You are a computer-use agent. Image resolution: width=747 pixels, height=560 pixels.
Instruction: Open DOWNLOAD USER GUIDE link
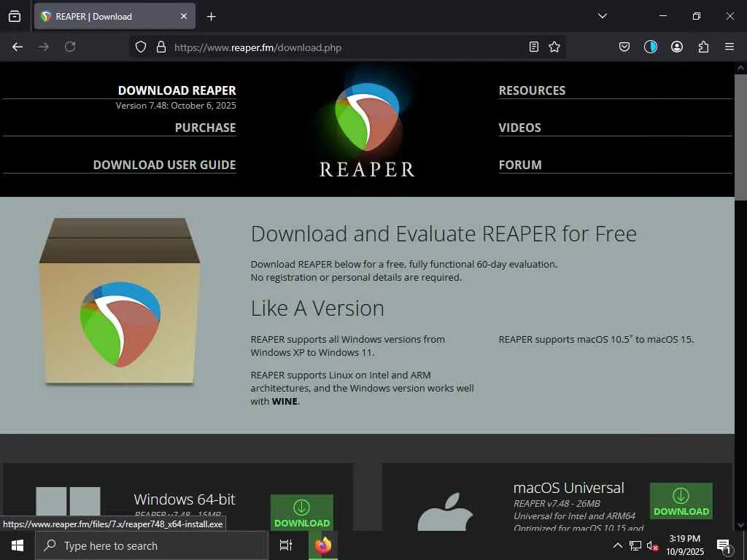point(164,165)
